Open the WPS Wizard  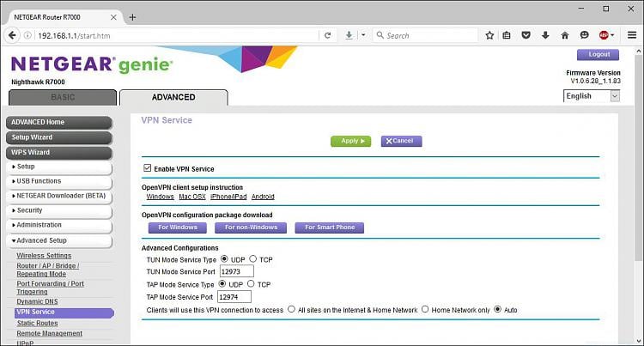[58, 152]
